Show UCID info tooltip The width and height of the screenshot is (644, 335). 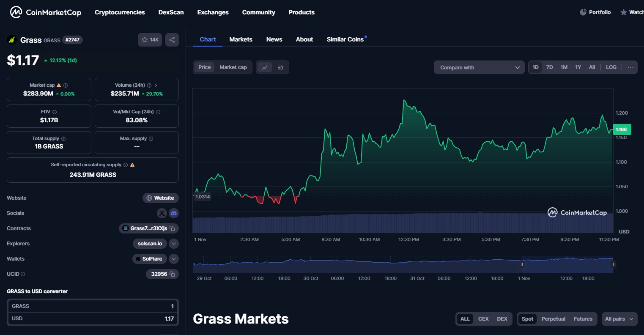(23, 274)
